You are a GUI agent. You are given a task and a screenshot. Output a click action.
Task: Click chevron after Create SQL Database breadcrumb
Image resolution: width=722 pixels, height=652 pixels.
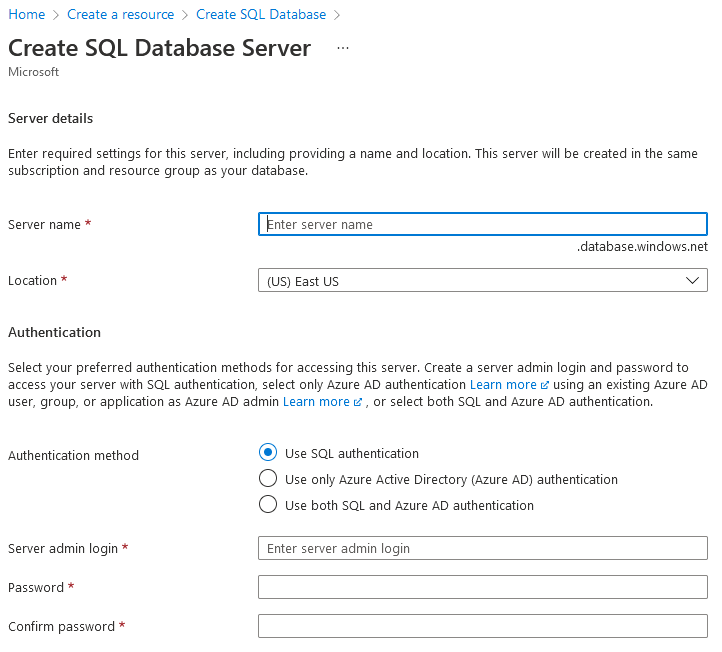[337, 15]
